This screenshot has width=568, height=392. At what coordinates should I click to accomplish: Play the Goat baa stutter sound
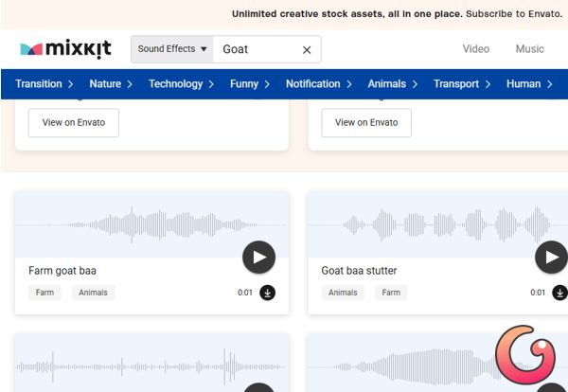(x=551, y=257)
